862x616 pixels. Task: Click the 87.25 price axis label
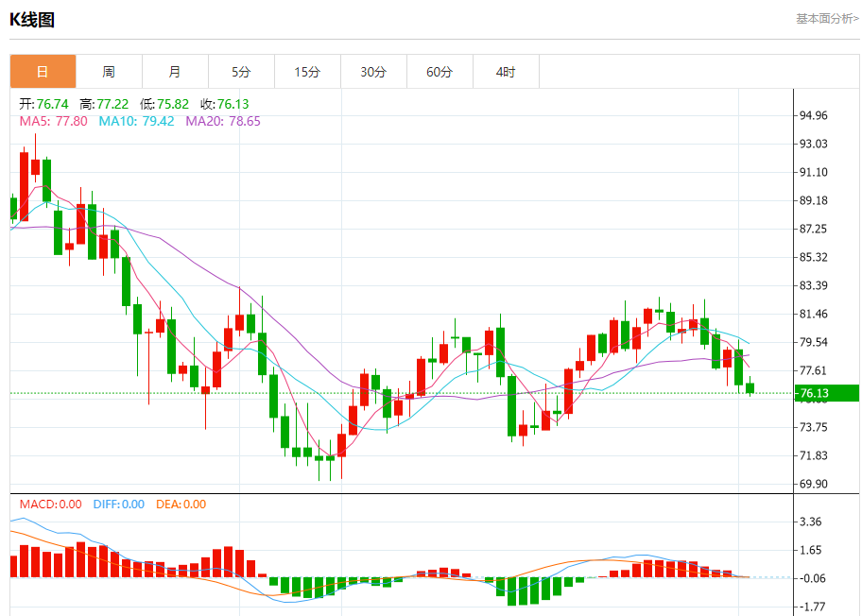[x=813, y=229]
